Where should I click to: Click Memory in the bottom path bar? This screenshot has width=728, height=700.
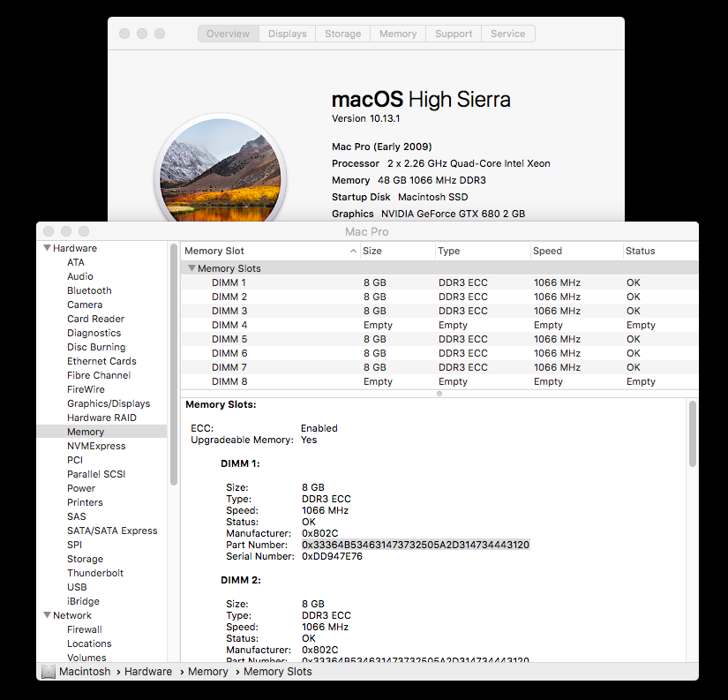208,672
